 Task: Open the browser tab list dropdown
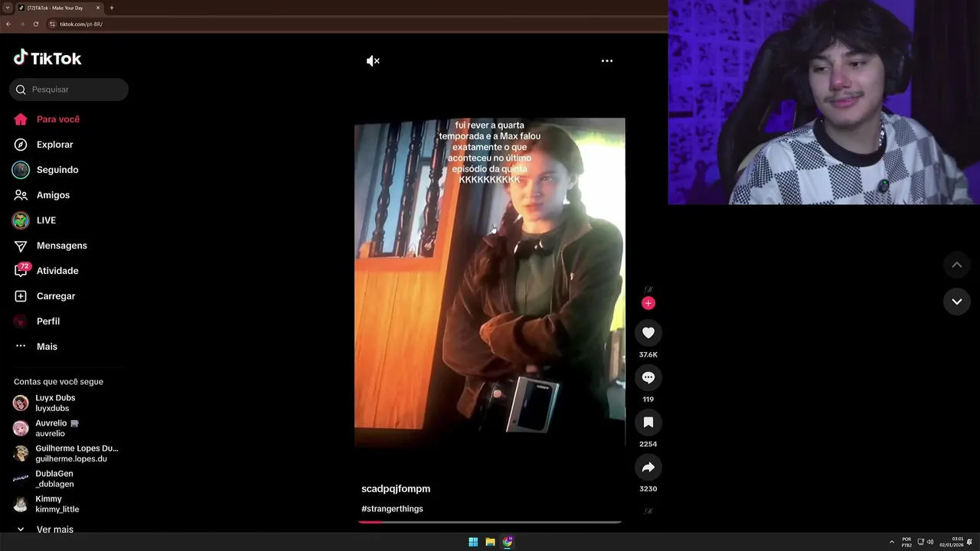pos(8,8)
